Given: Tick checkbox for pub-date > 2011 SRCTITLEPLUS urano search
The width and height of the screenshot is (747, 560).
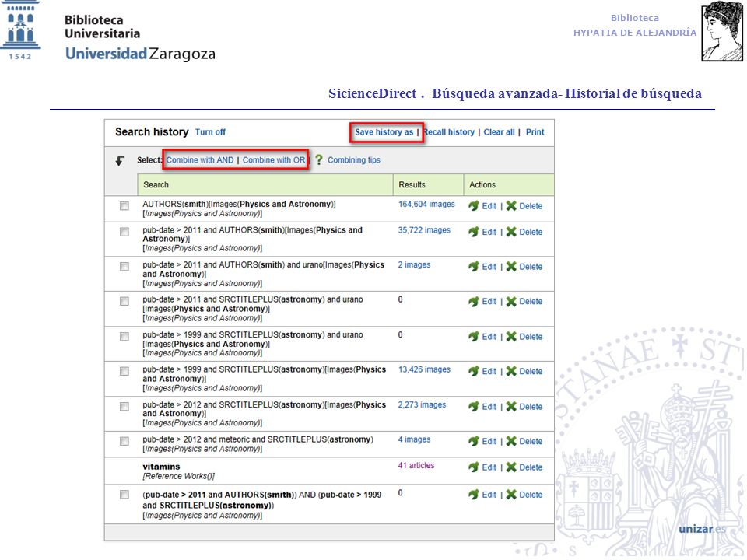Looking at the screenshot, I should coord(124,302).
